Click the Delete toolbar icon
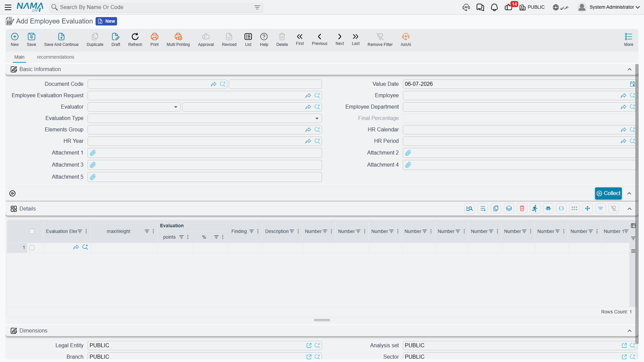Viewport: 644px width, 362px height. click(x=282, y=40)
